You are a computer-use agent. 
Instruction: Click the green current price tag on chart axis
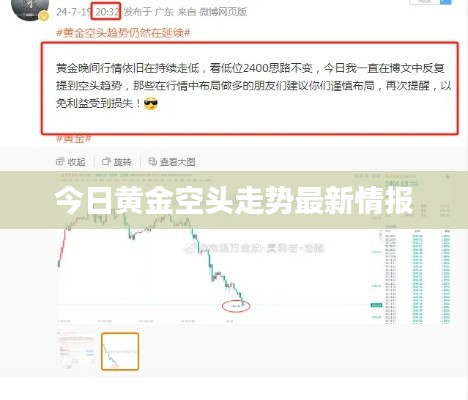tap(376, 305)
